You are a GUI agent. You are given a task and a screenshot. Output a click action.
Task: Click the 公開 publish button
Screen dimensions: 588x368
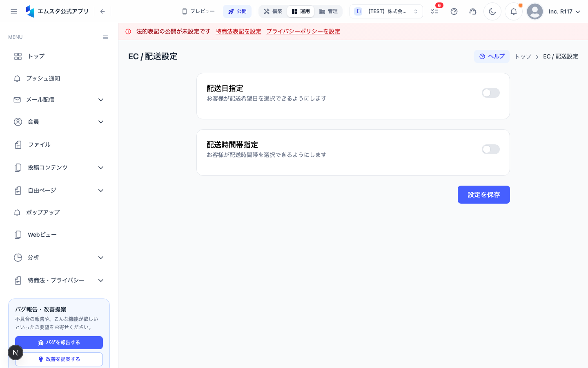(237, 11)
